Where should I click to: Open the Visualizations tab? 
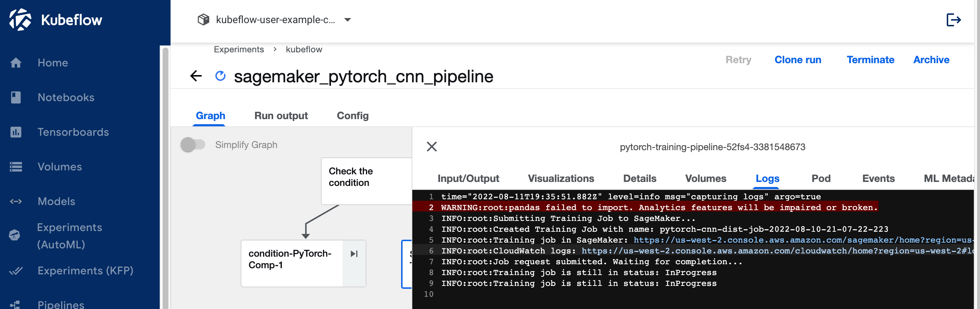click(x=561, y=178)
